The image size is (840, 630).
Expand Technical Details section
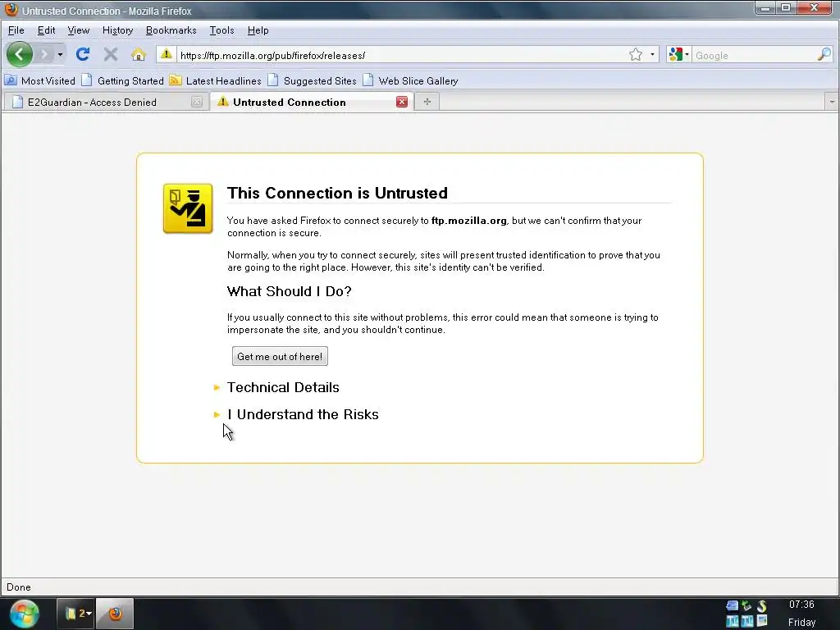[x=283, y=387]
